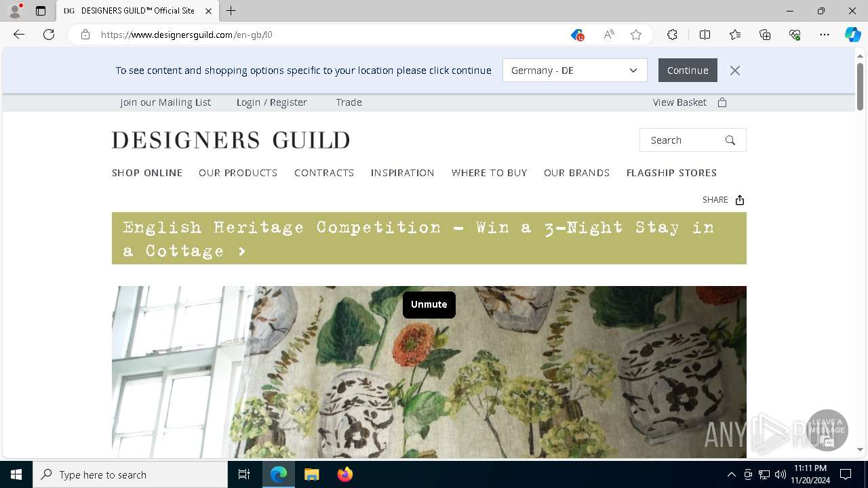Open the INSPIRATION menu
868x488 pixels.
pyautogui.click(x=403, y=173)
